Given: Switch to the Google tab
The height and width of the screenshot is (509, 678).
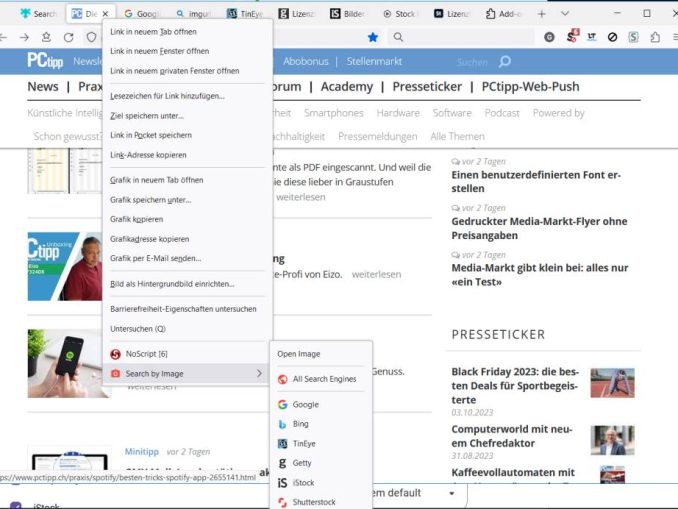Looking at the screenshot, I should click(142, 14).
